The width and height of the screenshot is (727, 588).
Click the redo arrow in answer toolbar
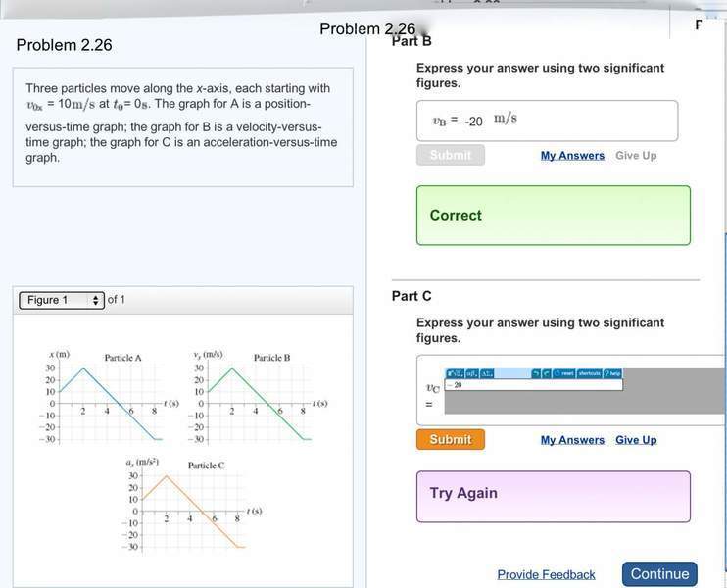546,373
